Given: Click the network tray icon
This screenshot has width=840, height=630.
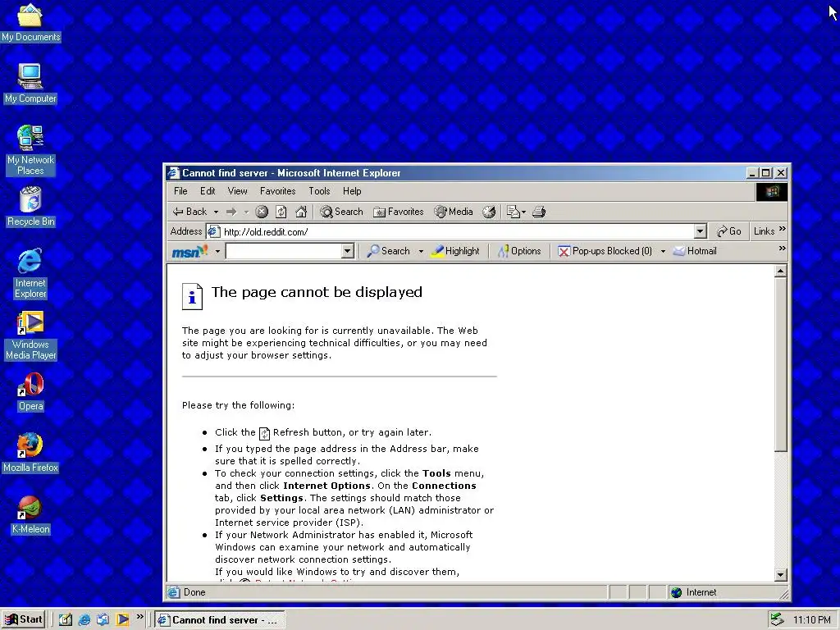Looking at the screenshot, I should tap(776, 619).
